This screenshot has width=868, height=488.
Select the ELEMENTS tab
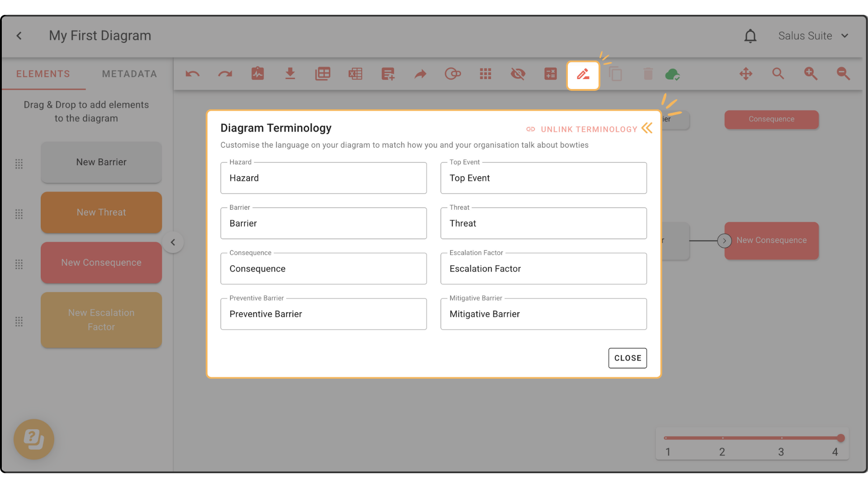point(43,74)
